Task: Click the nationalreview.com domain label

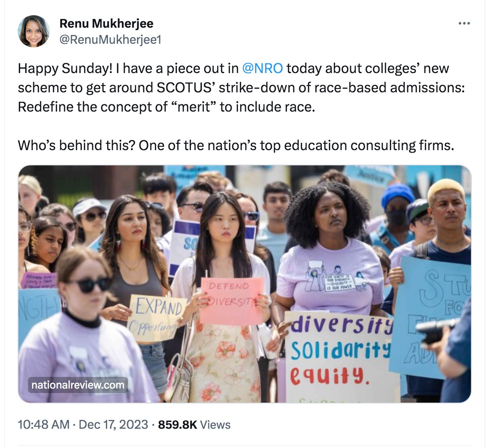Action: coord(78,385)
